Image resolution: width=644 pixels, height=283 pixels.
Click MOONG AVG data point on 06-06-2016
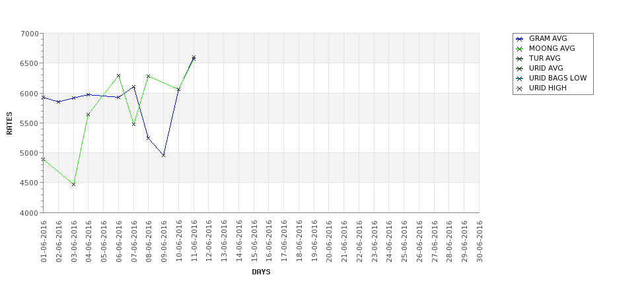[118, 75]
